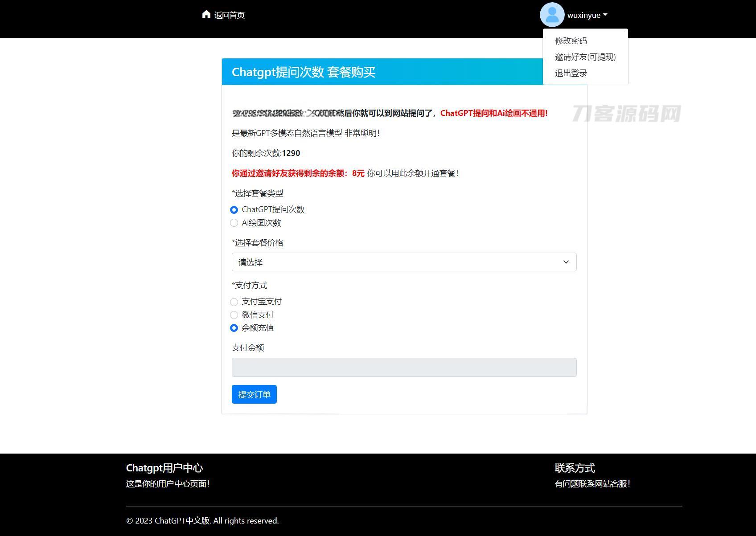Screen dimensions: 756x536
Task: Choose 微信支付 payment method
Action: [234, 315]
